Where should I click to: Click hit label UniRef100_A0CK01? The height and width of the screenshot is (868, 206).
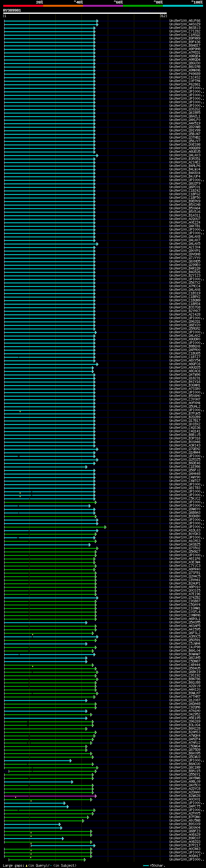coord(185,799)
